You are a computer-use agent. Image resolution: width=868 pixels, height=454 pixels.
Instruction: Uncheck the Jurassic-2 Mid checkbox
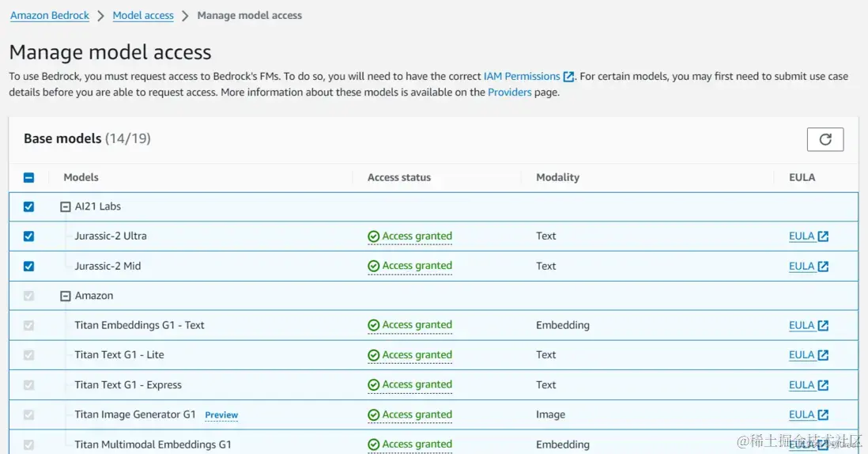29,267
